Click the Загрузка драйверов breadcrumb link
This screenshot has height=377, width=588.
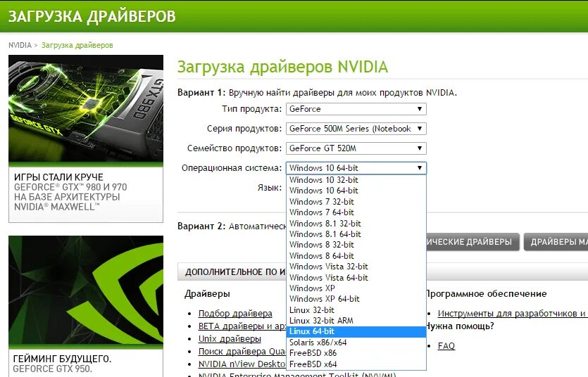[77, 45]
